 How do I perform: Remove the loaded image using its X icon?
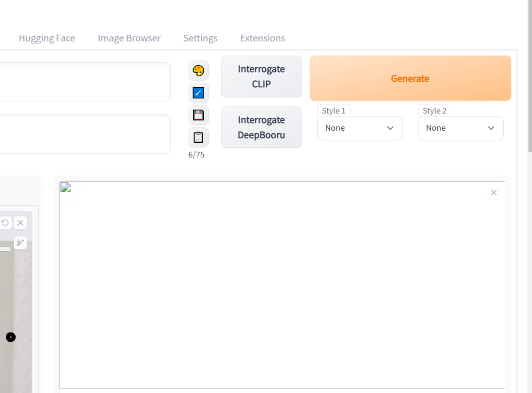pyautogui.click(x=494, y=192)
